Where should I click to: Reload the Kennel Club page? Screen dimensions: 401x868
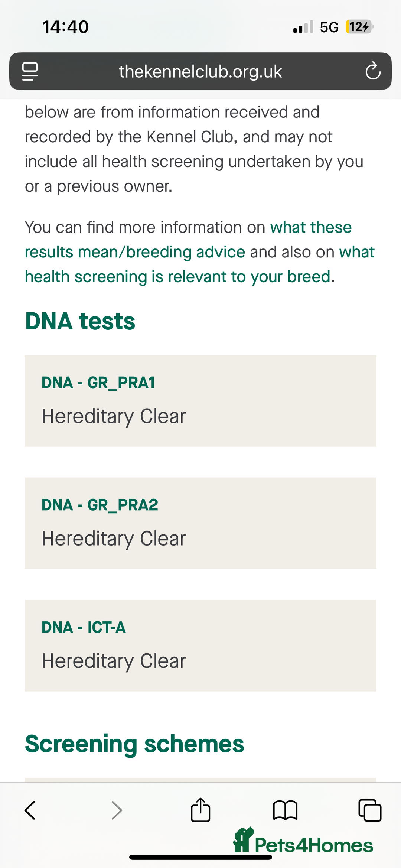[x=373, y=71]
